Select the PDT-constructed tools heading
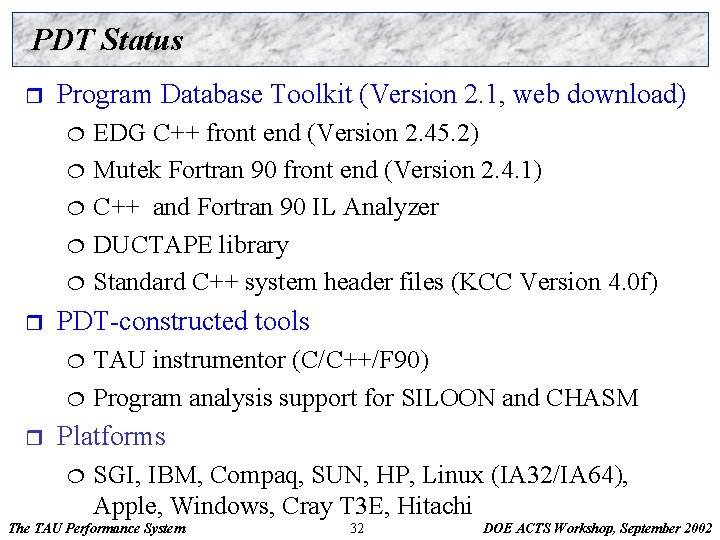 pos(183,321)
